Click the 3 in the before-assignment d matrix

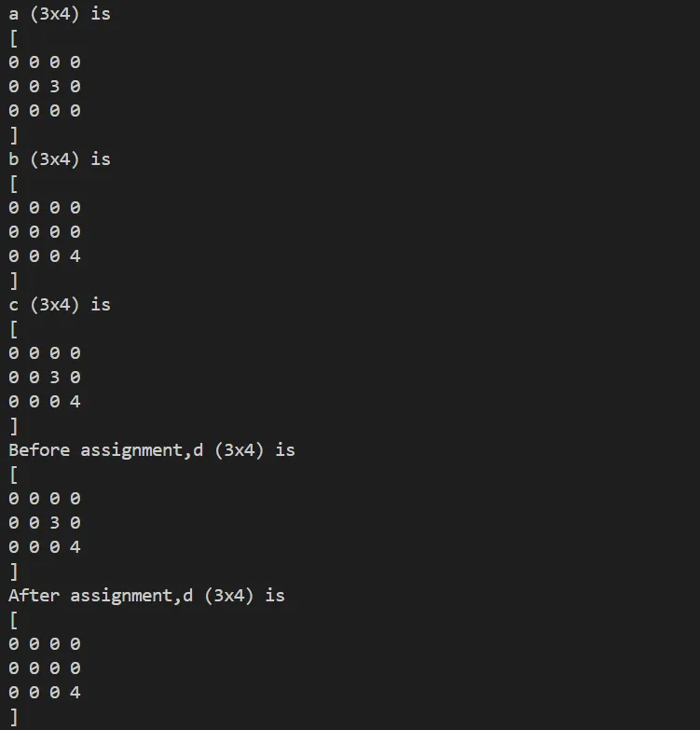(54, 523)
